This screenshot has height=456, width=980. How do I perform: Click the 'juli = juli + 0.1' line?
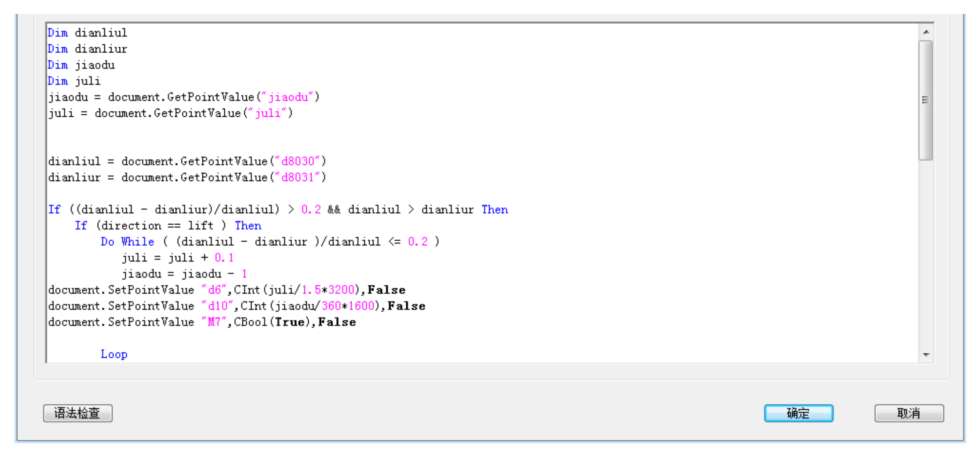178,258
